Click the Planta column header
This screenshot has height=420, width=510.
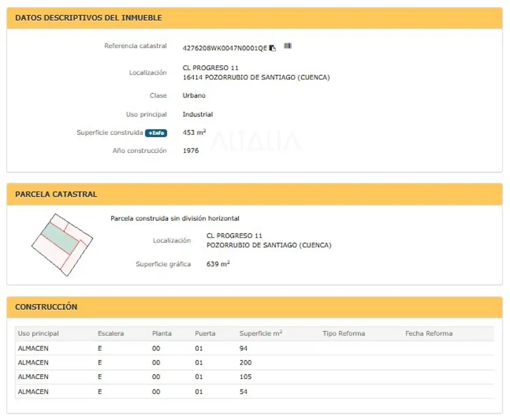(x=162, y=333)
